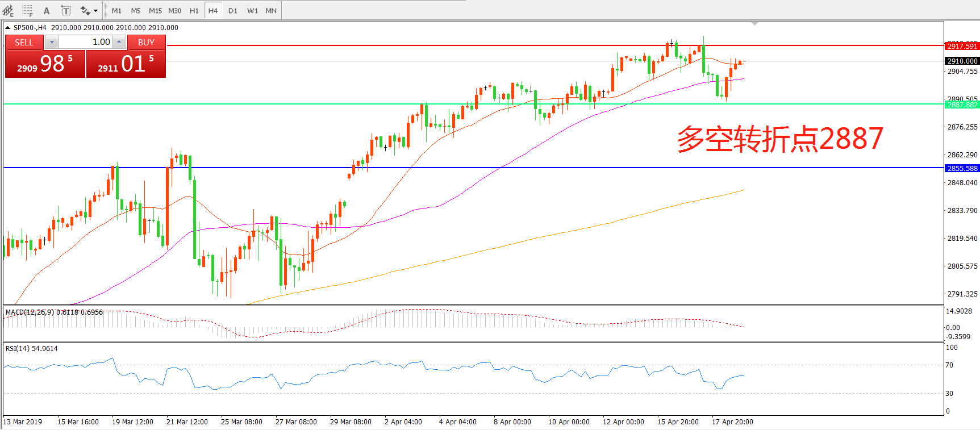
Task: Select the Text Label 'T' tool
Action: (x=66, y=10)
